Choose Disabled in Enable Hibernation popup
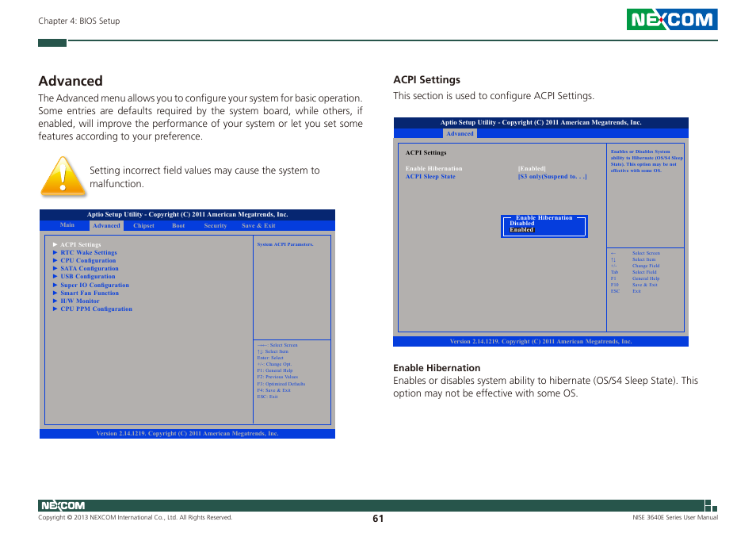The width and height of the screenshot is (756, 533). coord(522,224)
